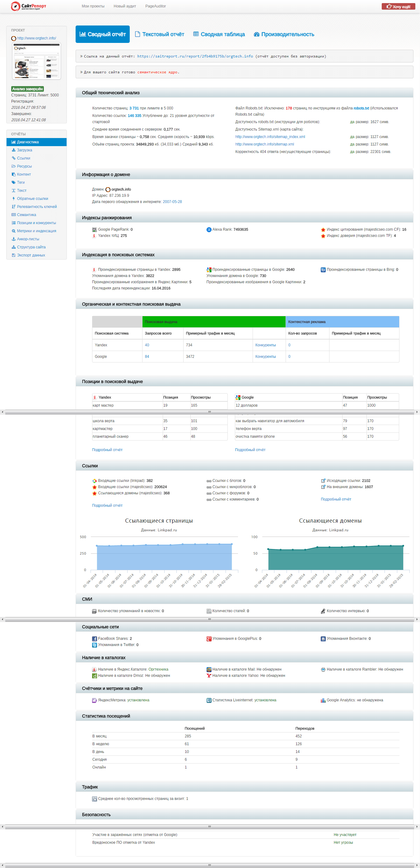Click Конкуренты link in Yandex row
Screen dimensions: 420x868
point(265,345)
